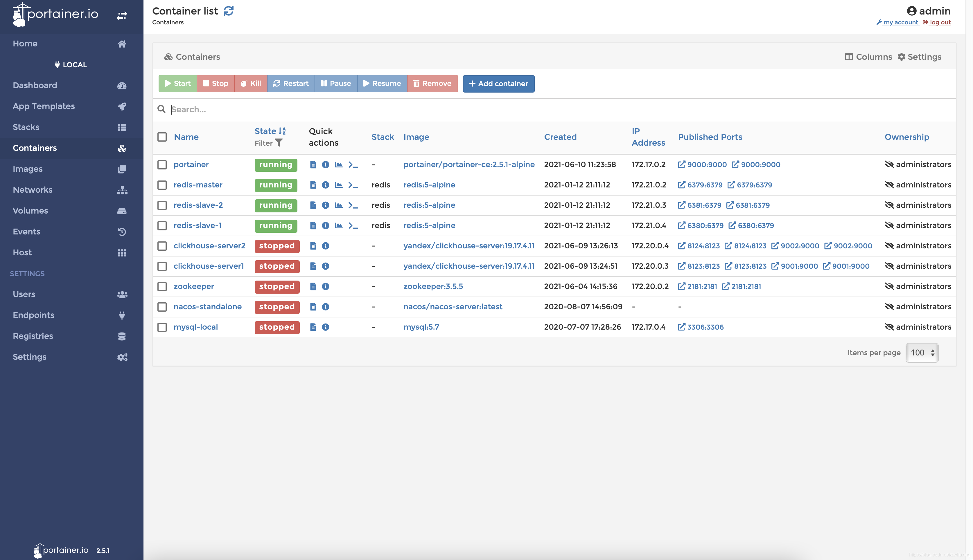Viewport: 973px width, 560px height.
Task: Open logs icon for portainer container
Action: click(313, 165)
